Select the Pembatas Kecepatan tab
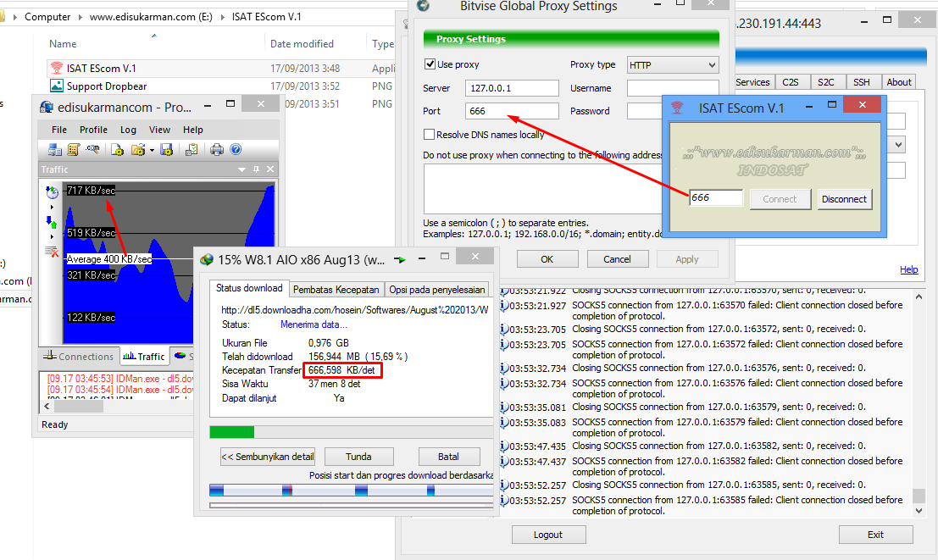 pyautogui.click(x=336, y=290)
